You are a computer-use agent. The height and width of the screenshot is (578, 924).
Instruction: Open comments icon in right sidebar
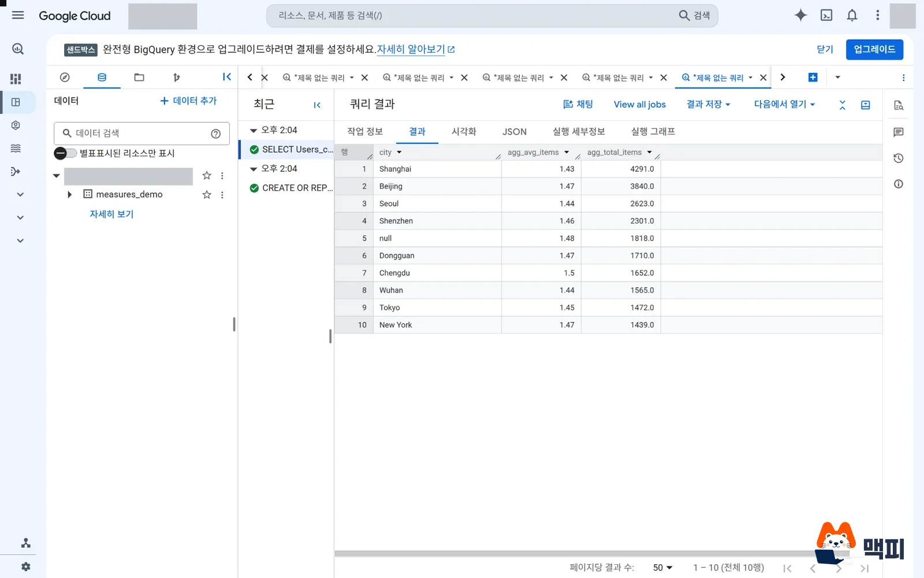pyautogui.click(x=899, y=132)
